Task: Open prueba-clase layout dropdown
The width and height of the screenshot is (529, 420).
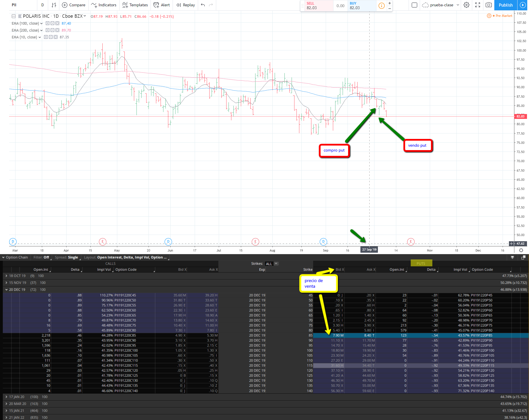Action: click(458, 5)
